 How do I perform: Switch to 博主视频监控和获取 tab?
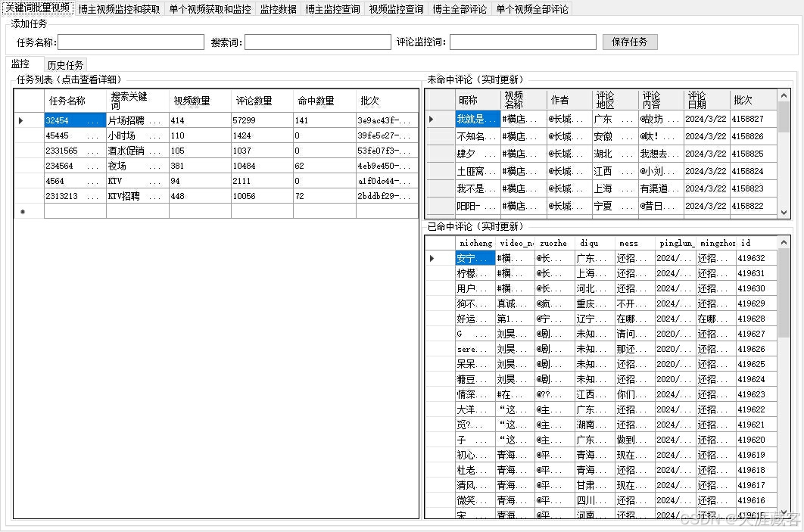click(x=119, y=9)
